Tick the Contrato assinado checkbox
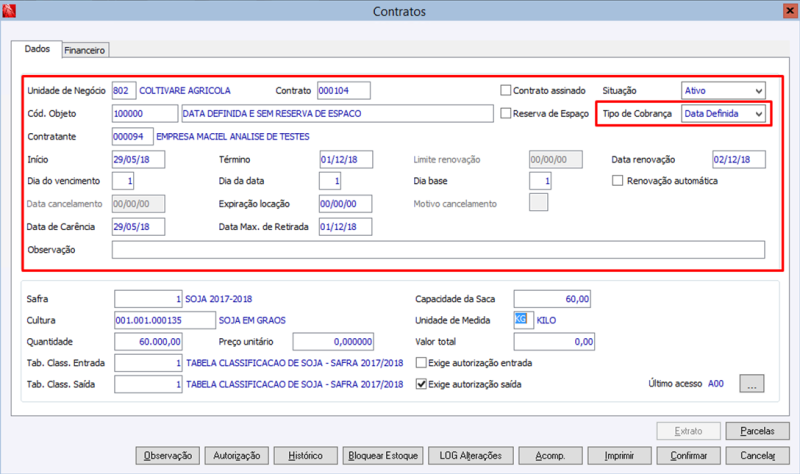This screenshot has width=800, height=474. click(506, 90)
